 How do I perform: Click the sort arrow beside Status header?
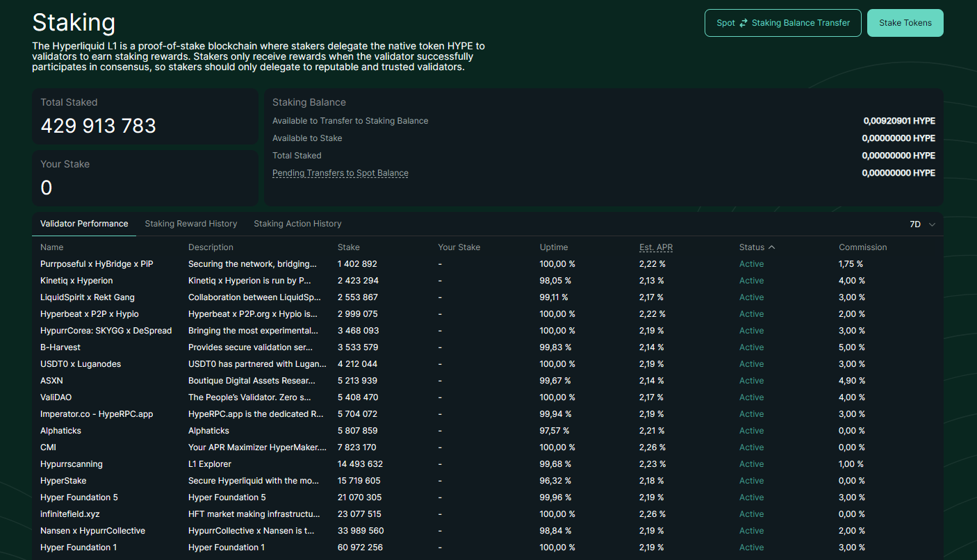pyautogui.click(x=771, y=247)
